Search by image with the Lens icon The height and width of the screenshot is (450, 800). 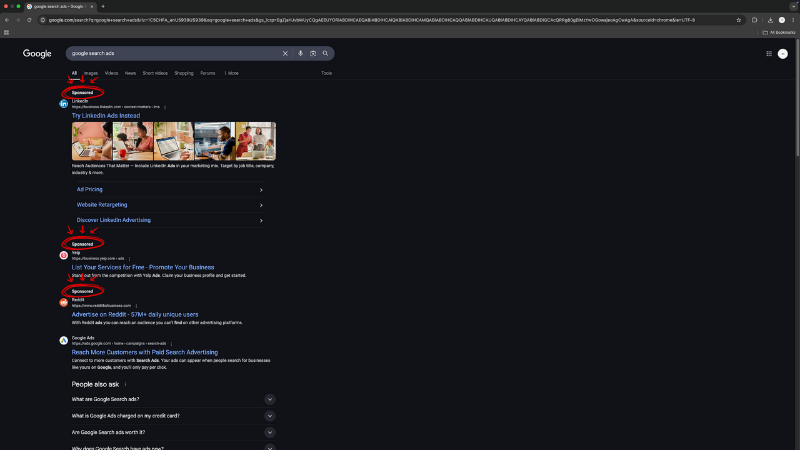[313, 54]
